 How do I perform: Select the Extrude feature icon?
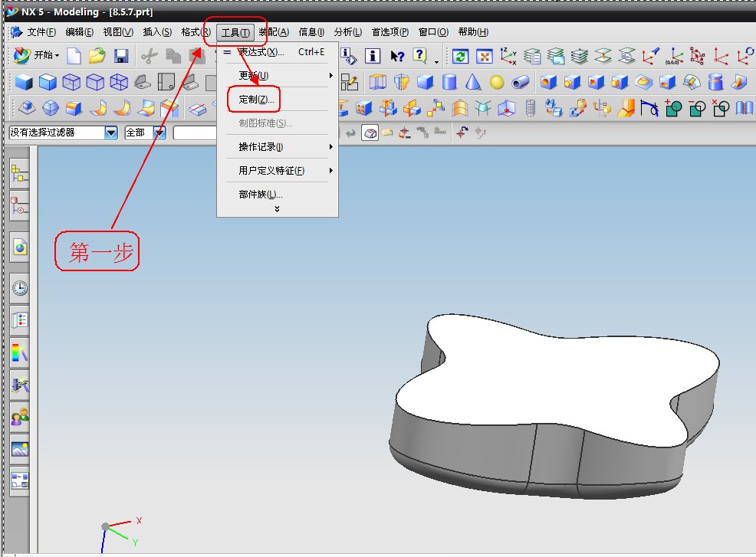click(377, 82)
